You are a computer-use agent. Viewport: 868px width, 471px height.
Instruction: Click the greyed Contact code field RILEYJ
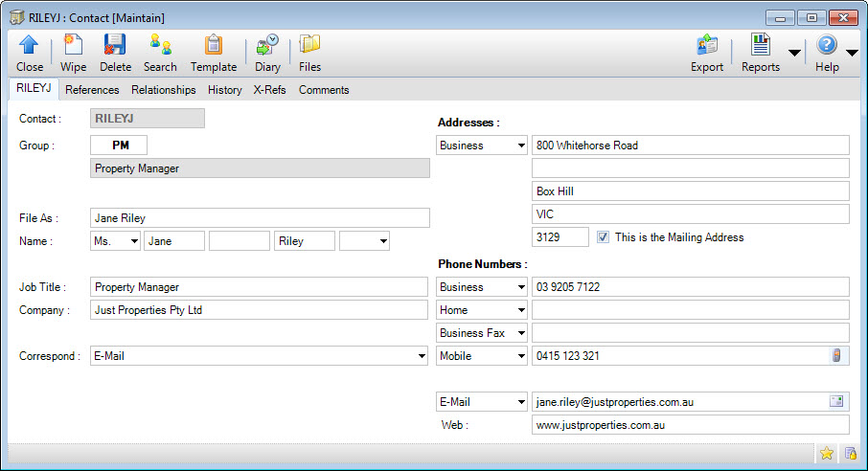tap(148, 118)
